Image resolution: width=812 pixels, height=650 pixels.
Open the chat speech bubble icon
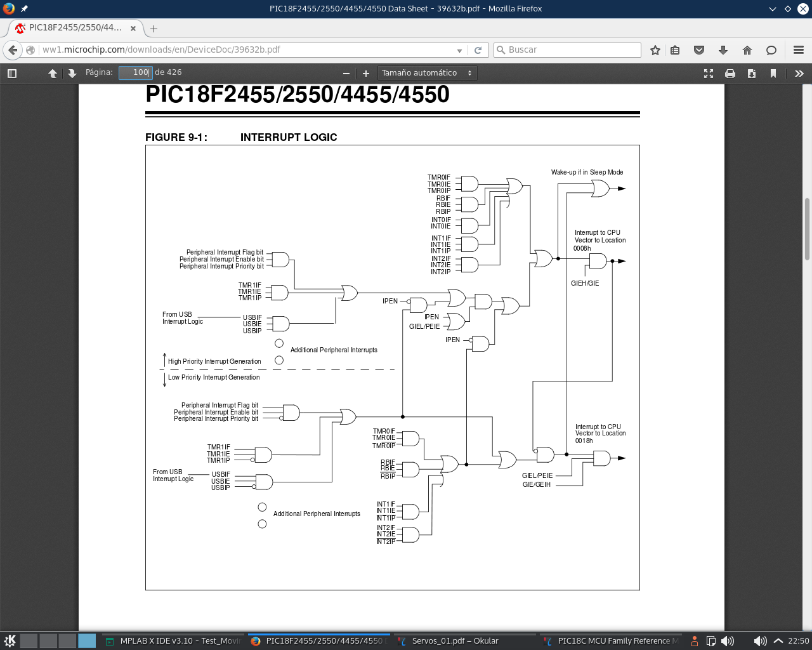pos(771,50)
